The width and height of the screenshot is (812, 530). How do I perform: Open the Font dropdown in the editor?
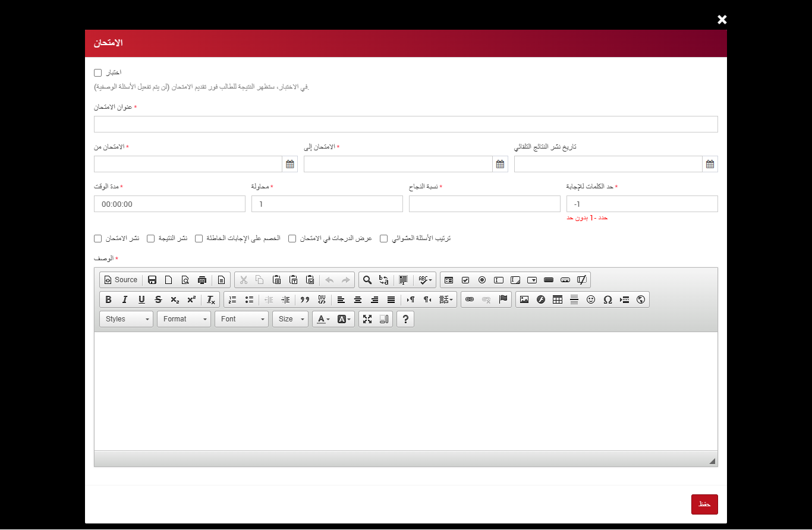[x=241, y=319]
